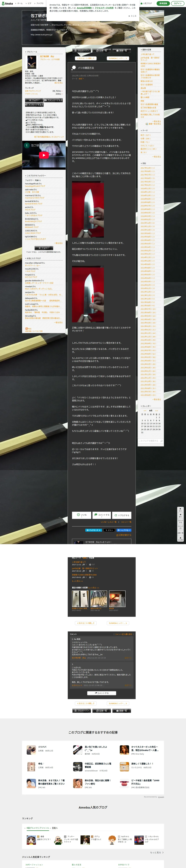Play the embedded YouTube video

[44, 155]
